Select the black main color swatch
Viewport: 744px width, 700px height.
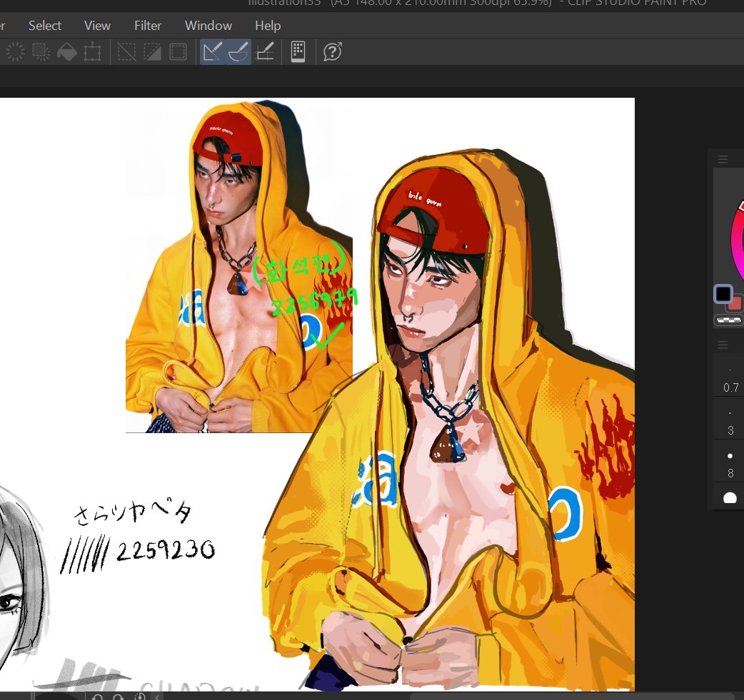(723, 294)
